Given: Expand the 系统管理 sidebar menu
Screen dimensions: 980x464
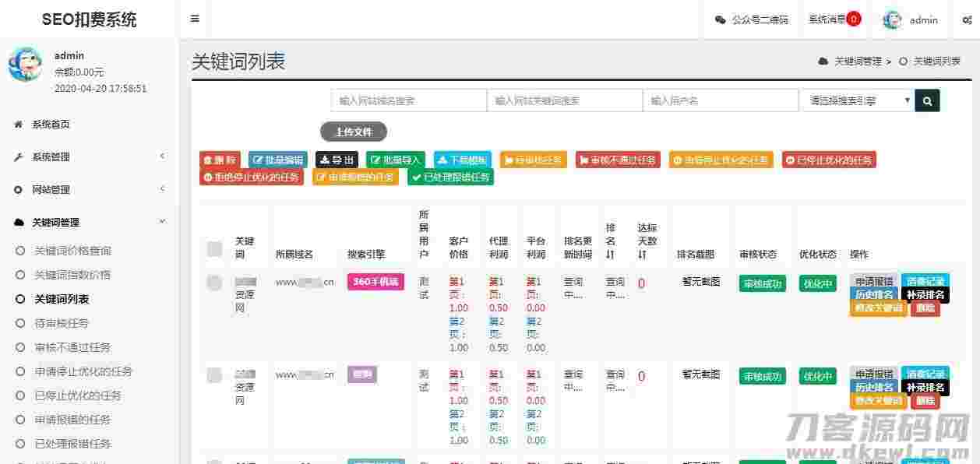Looking at the screenshot, I should [89, 157].
